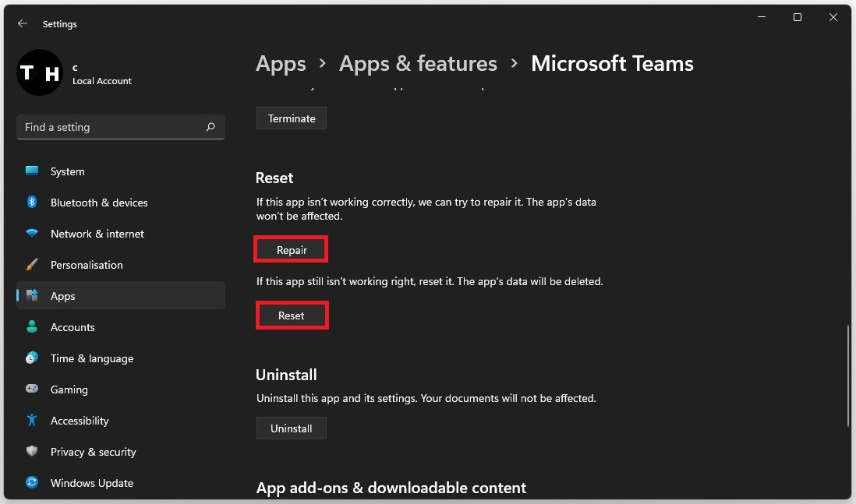Open Accessibility via its figure icon
The image size is (856, 504).
coord(32,421)
